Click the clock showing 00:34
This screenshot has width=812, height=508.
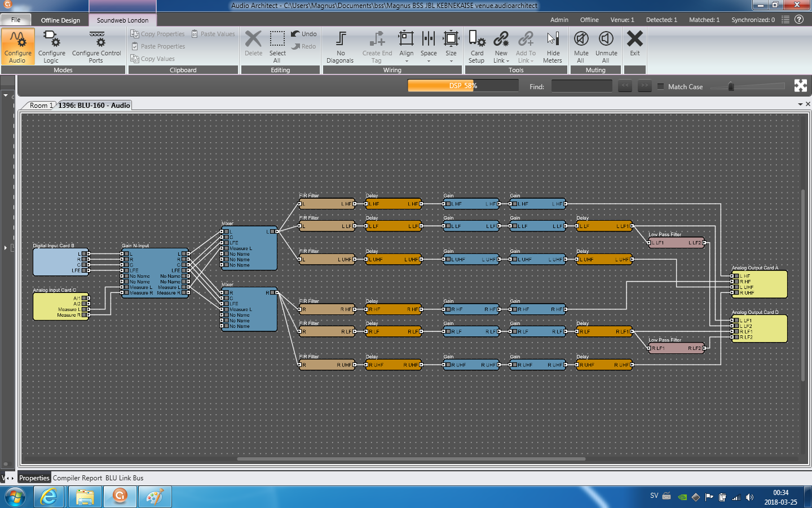pos(780,493)
